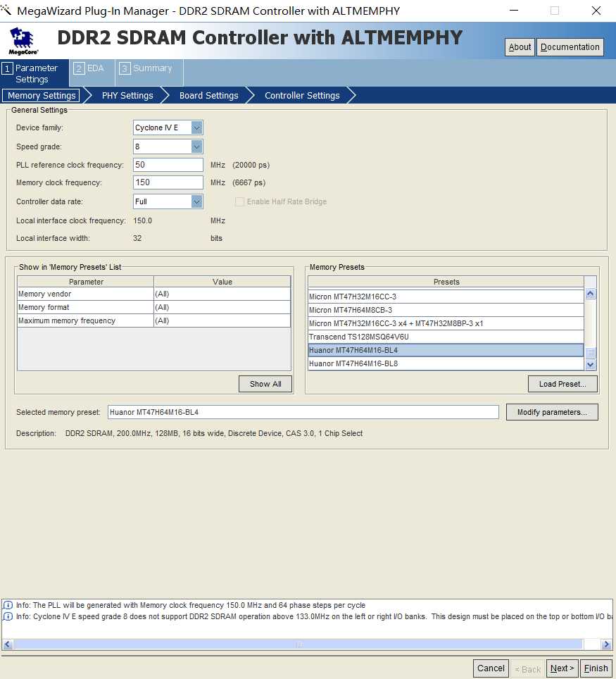
Task: Toggle Enable Half Rate Bridge checkbox
Action: 239,201
